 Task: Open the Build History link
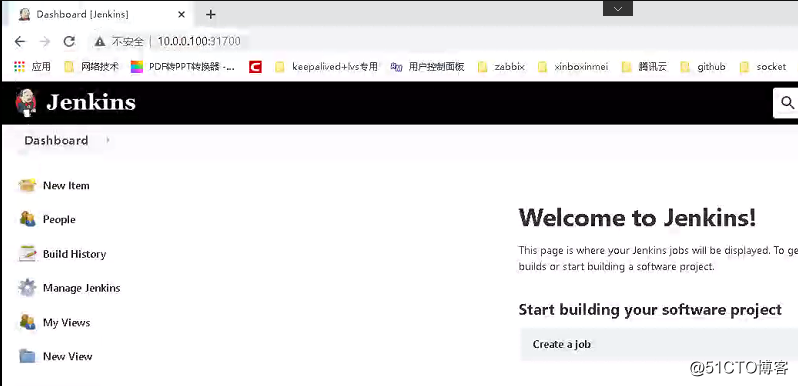click(74, 254)
